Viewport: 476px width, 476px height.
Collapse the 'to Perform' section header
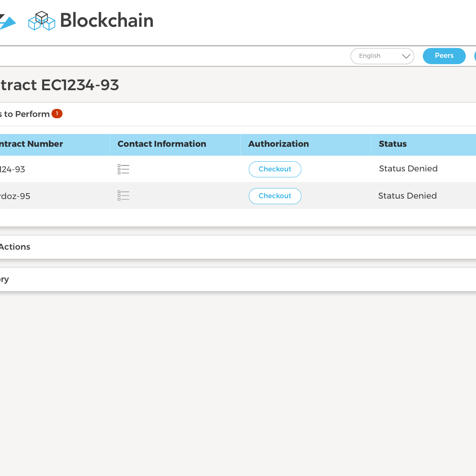pyautogui.click(x=238, y=114)
